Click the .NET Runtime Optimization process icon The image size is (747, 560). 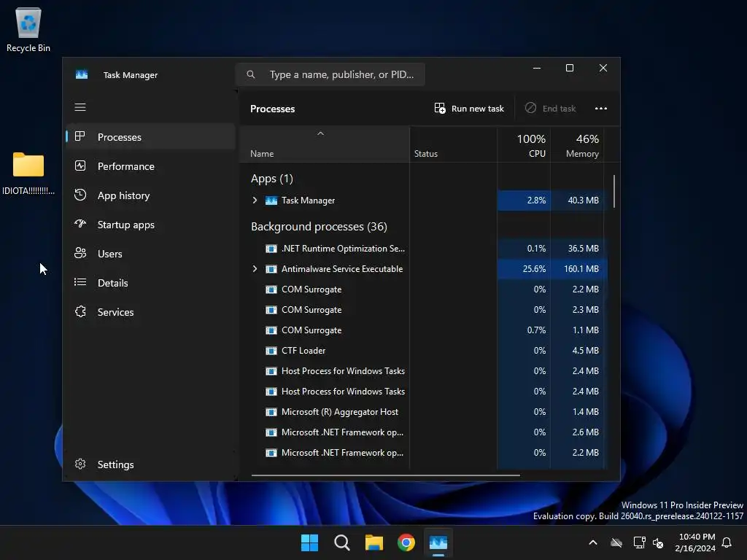tap(271, 249)
